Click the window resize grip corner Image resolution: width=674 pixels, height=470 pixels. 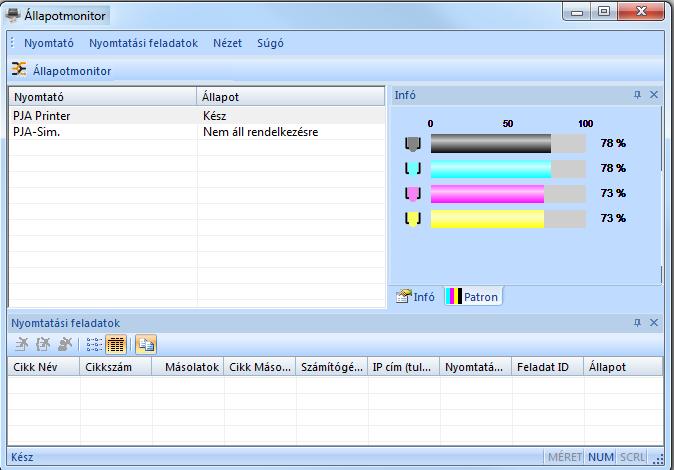(x=658, y=459)
